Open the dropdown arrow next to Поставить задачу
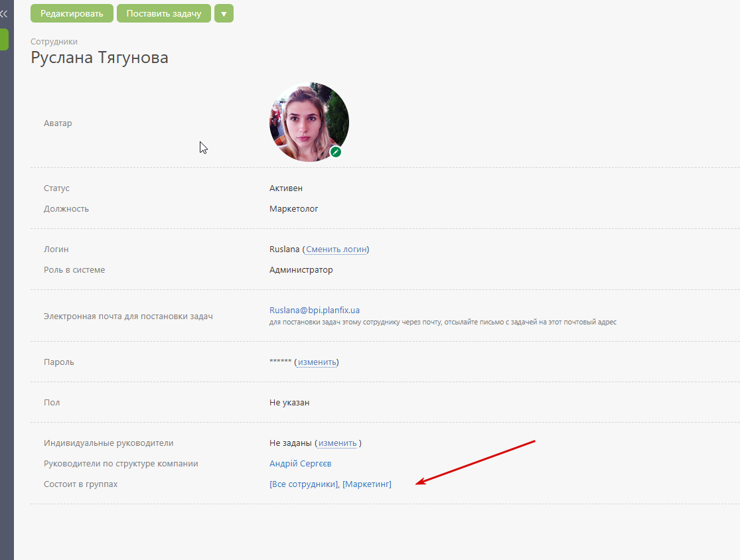 [x=224, y=13]
